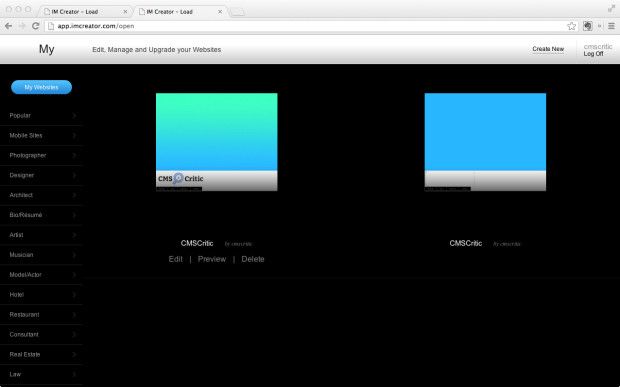Select the Mobile Sites category
Screen dimensions: 620x387
[x=41, y=135]
